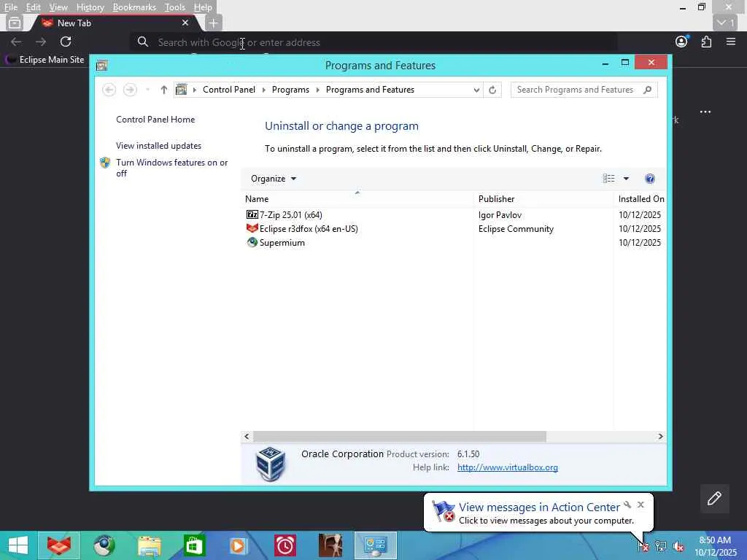Viewport: 747px width, 560px height.
Task: Open the Tools menu in browser
Action: click(x=175, y=7)
